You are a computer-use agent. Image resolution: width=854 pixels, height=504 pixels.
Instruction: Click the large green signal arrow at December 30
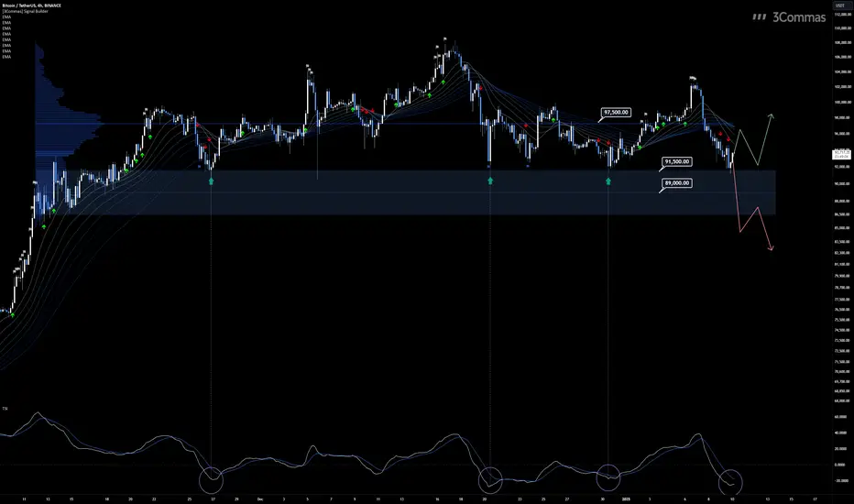(x=608, y=181)
